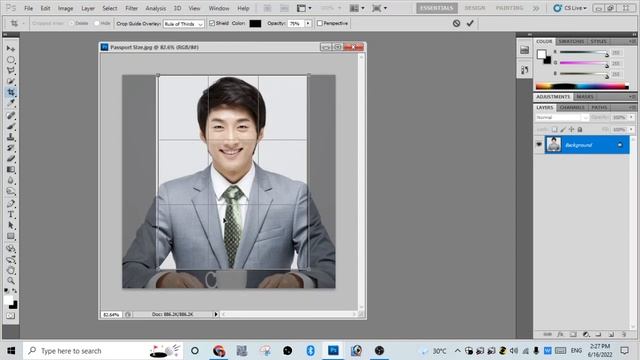Switch to the Painting workspace

coord(509,8)
